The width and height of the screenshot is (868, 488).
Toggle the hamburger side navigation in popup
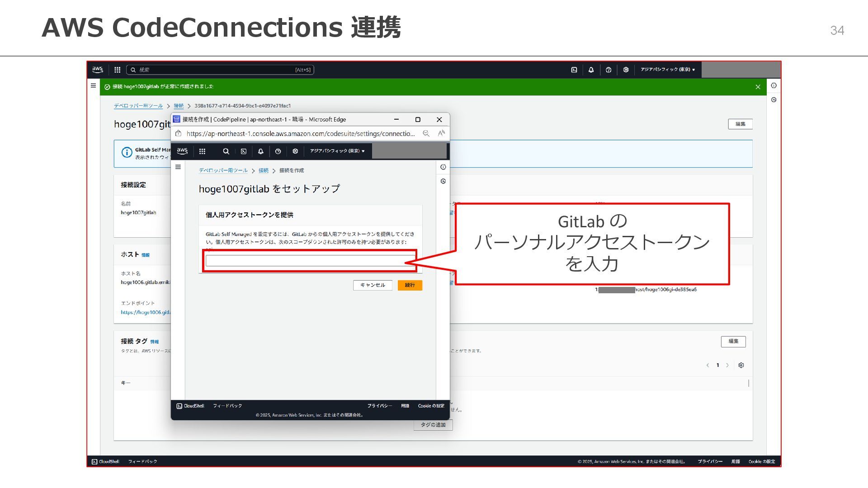tap(178, 167)
